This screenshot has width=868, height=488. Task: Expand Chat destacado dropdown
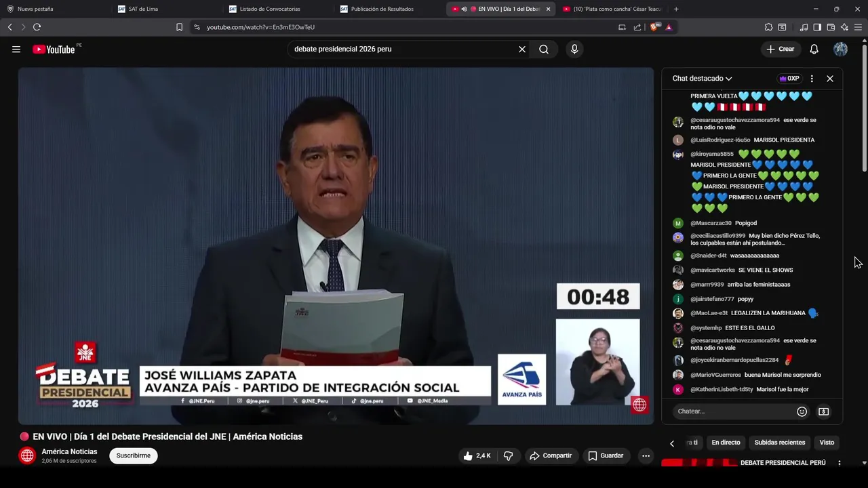(x=702, y=79)
